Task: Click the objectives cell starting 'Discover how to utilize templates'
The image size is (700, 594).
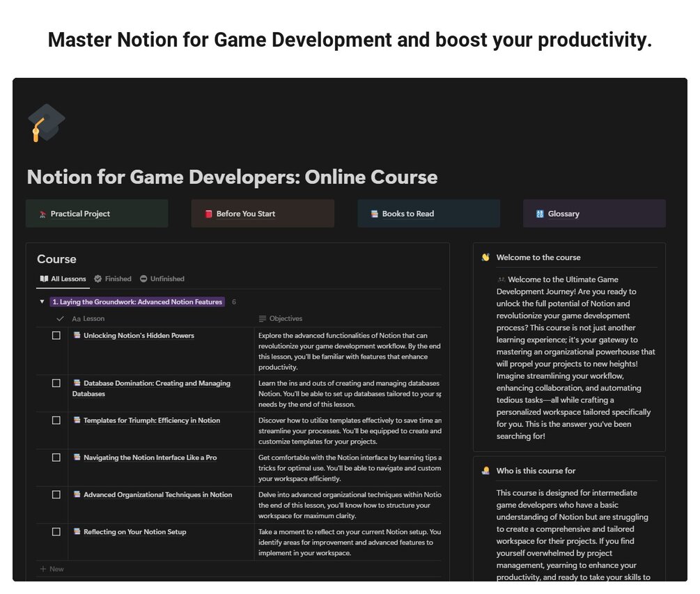Action: [349, 430]
